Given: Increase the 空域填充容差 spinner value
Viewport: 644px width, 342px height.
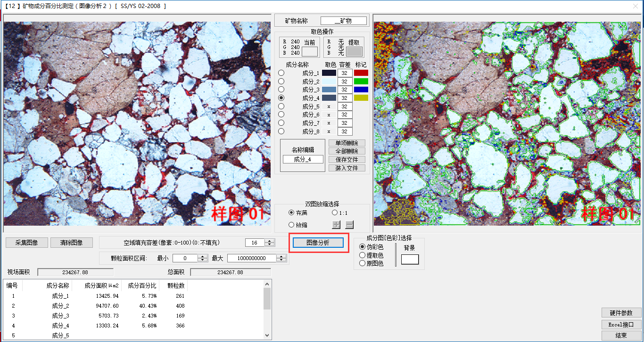Looking at the screenshot, I should point(270,241).
